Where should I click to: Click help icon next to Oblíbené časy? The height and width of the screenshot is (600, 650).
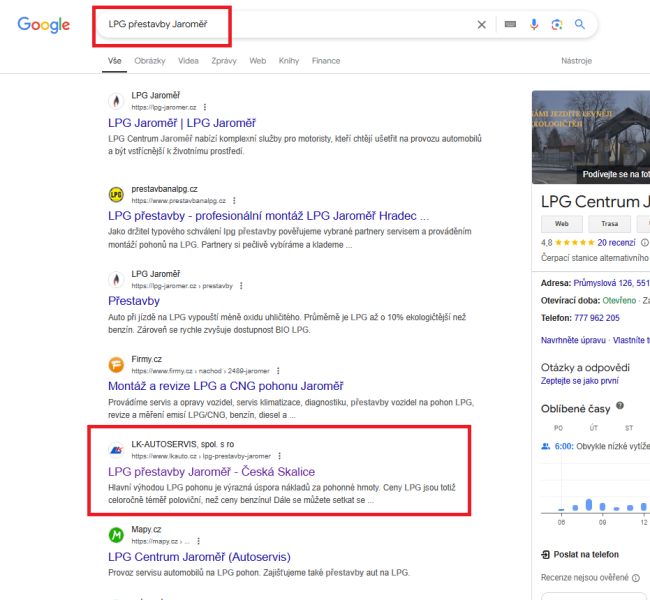620,406
